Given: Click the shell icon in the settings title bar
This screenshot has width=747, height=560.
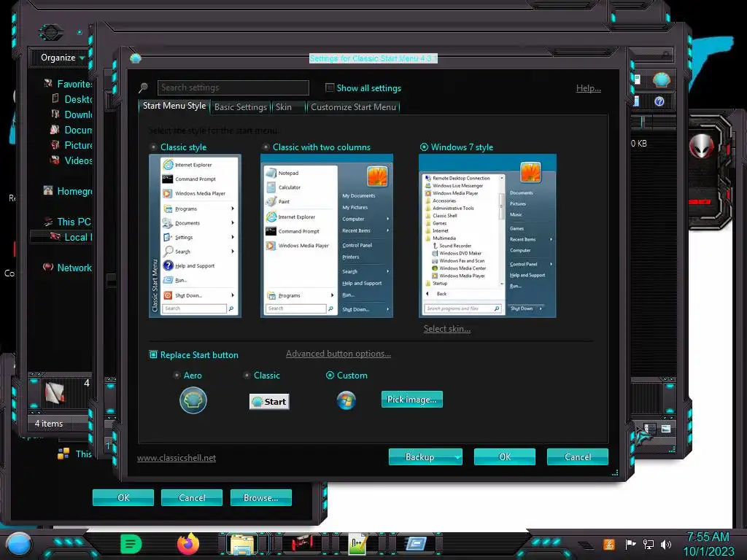Looking at the screenshot, I should (x=136, y=58).
